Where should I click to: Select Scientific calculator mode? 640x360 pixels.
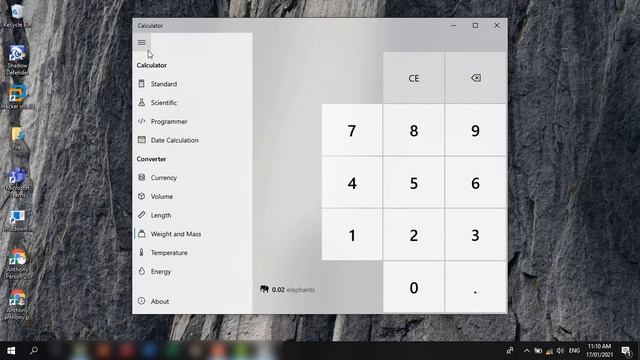(x=192, y=102)
